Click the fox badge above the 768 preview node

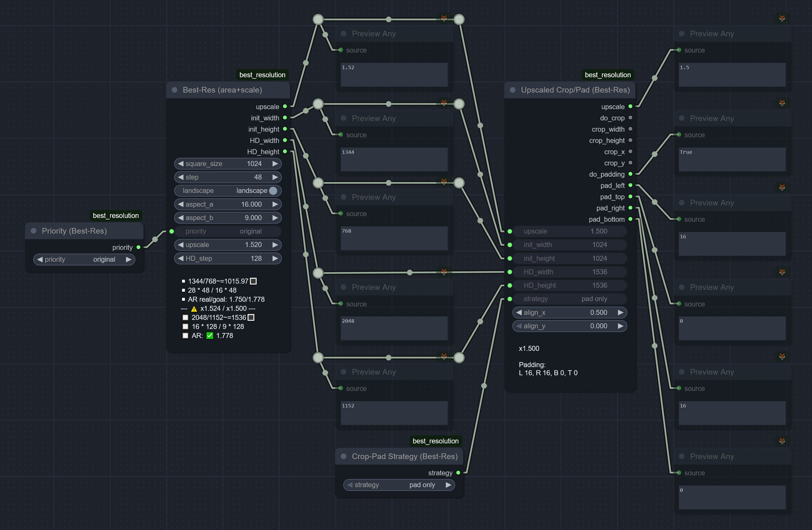(x=444, y=182)
